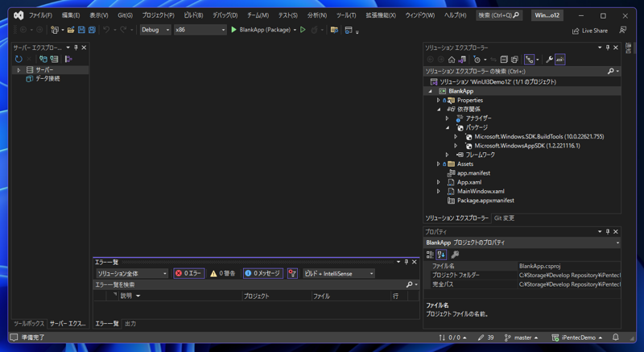Click the feedback icon beside Live Share
Screen dimensions: 644x352
(622, 30)
